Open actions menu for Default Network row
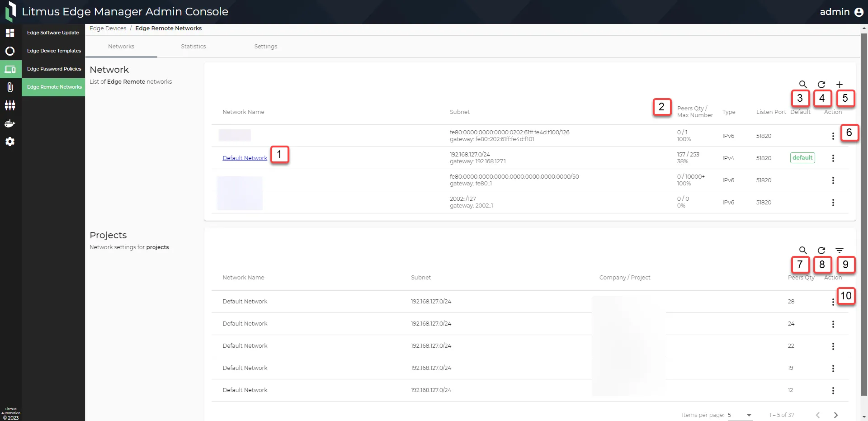 pyautogui.click(x=833, y=158)
